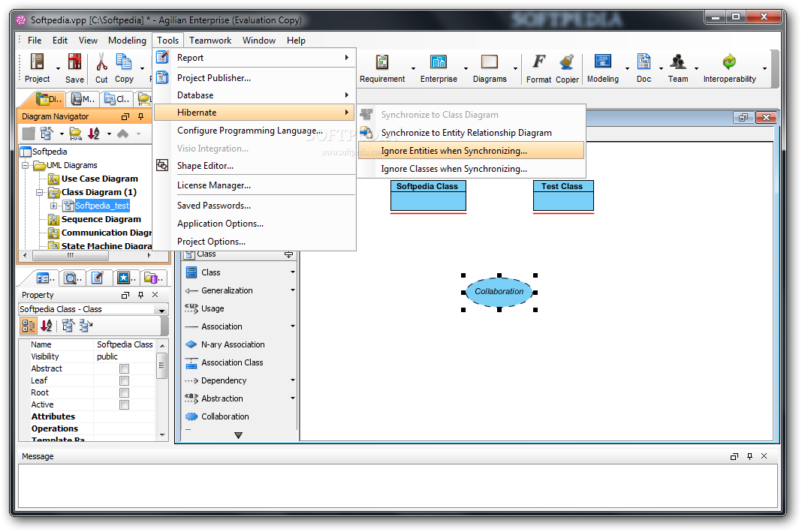Toggle the Root checkbox

coord(124,392)
